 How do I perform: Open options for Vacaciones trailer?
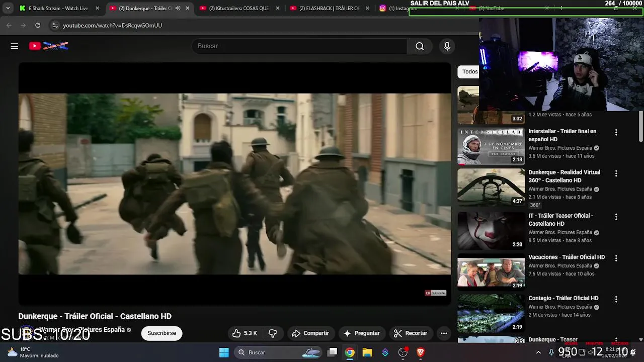pos(616,258)
